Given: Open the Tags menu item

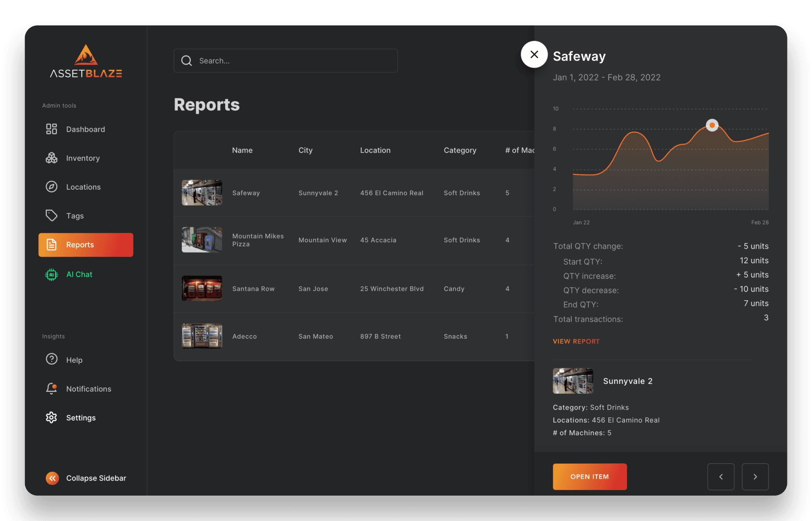Looking at the screenshot, I should (86, 216).
